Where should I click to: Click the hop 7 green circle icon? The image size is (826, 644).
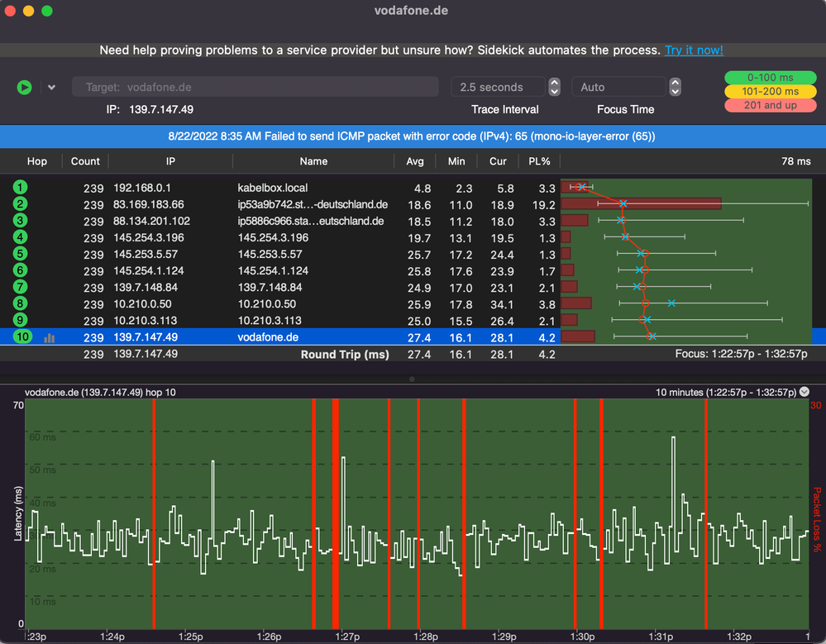pos(20,287)
